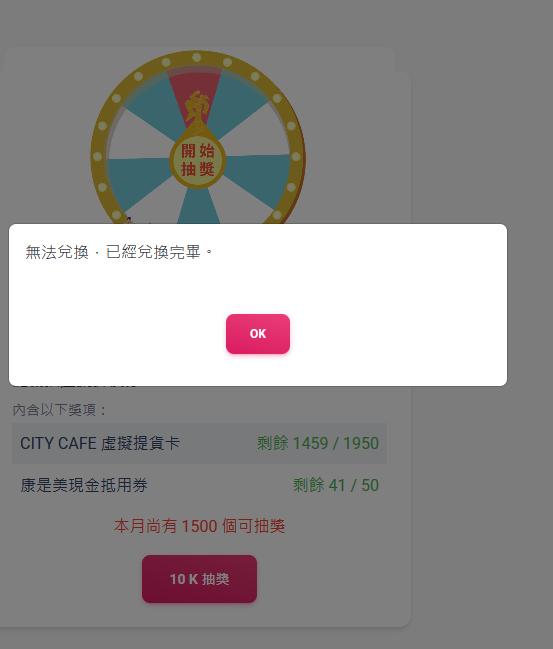553x649 pixels.
Task: Click the 開始抽獎 wheel center hub
Action: coord(198,160)
